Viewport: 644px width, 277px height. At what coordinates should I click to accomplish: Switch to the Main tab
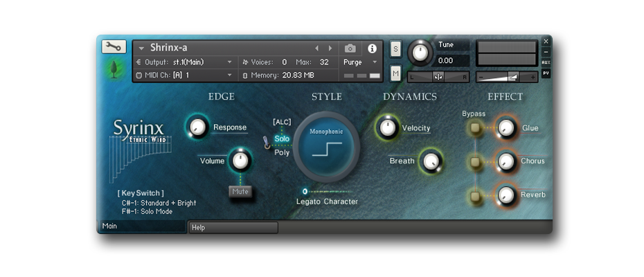pos(142,226)
